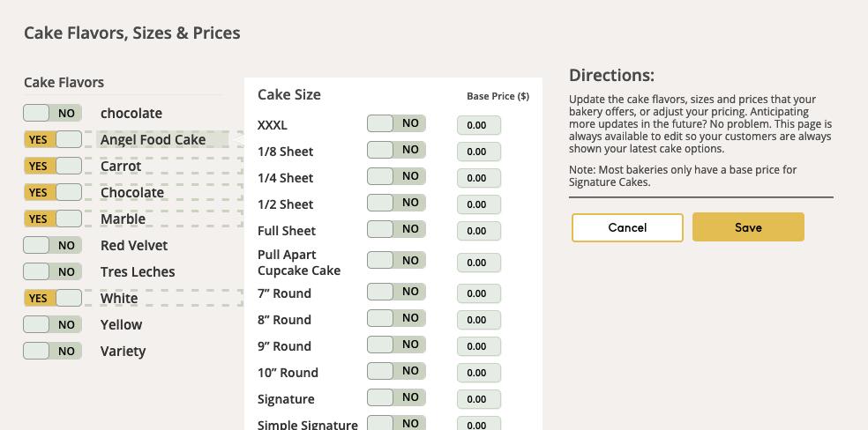Turn off the White flavor toggle
Image resolution: width=868 pixels, height=430 pixels.
coord(52,298)
